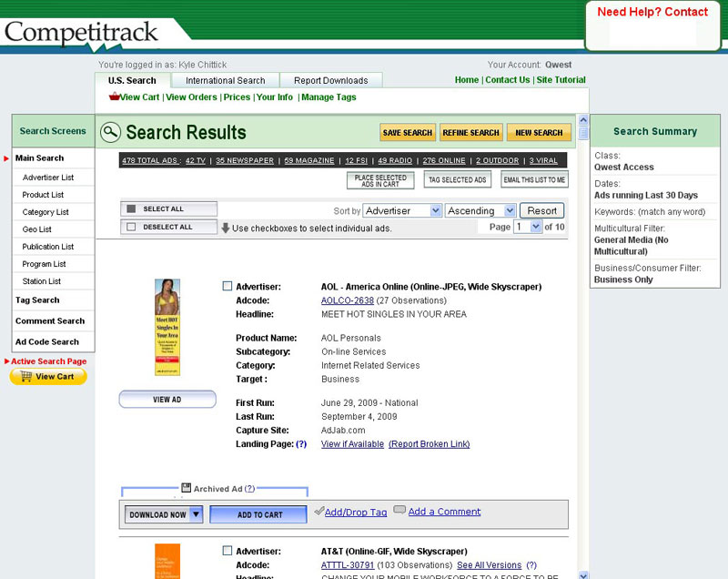Open the Contact Us link
728x579 pixels.
pyautogui.click(x=508, y=80)
